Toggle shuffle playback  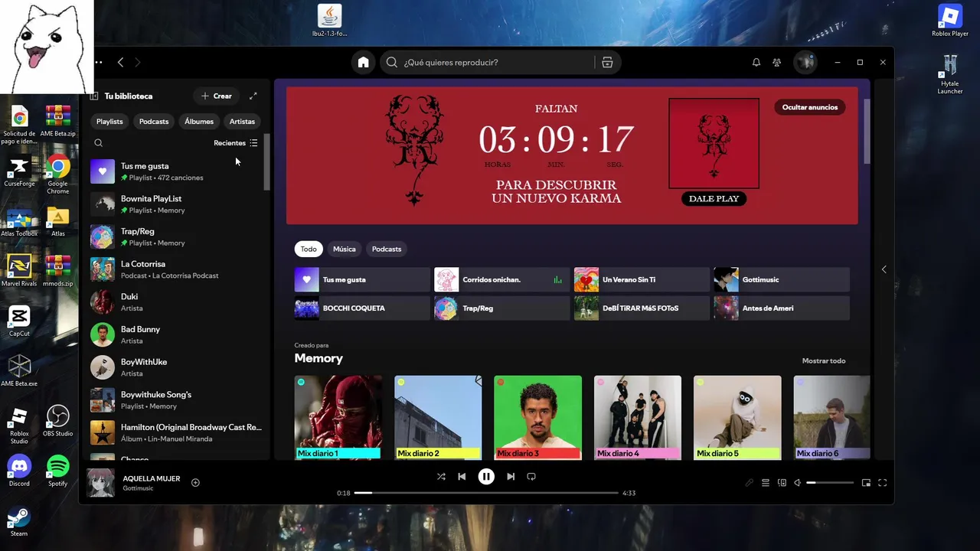coord(441,477)
